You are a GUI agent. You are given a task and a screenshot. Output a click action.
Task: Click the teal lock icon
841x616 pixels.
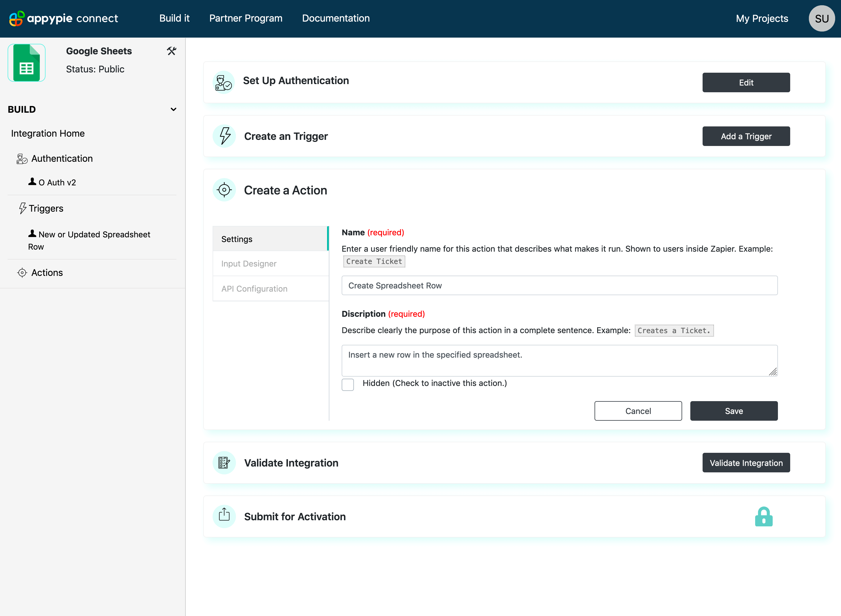tap(763, 517)
